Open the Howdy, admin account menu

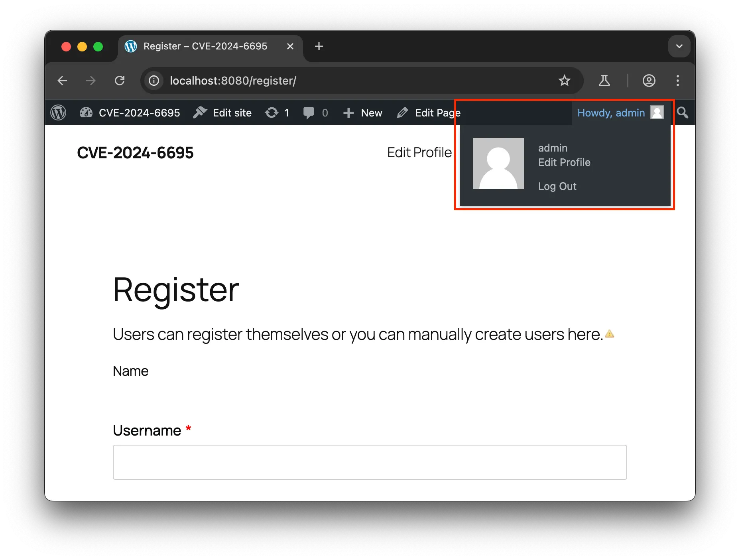[x=621, y=113]
